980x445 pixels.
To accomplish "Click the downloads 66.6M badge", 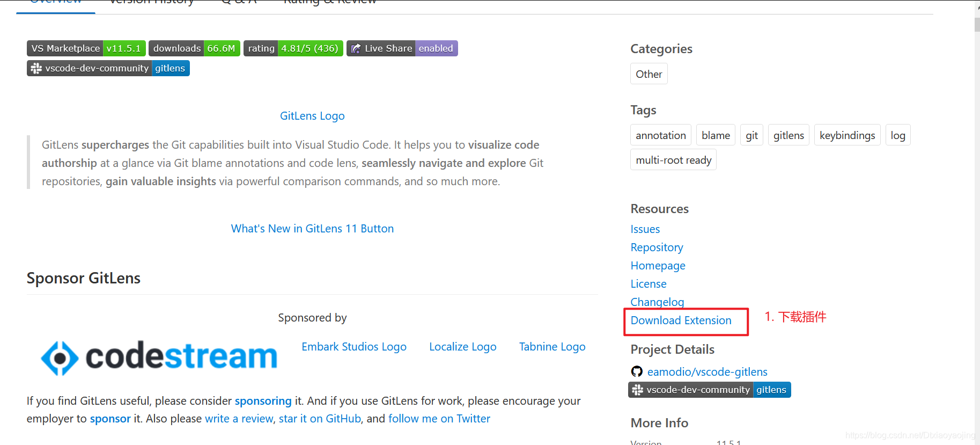I will click(194, 48).
